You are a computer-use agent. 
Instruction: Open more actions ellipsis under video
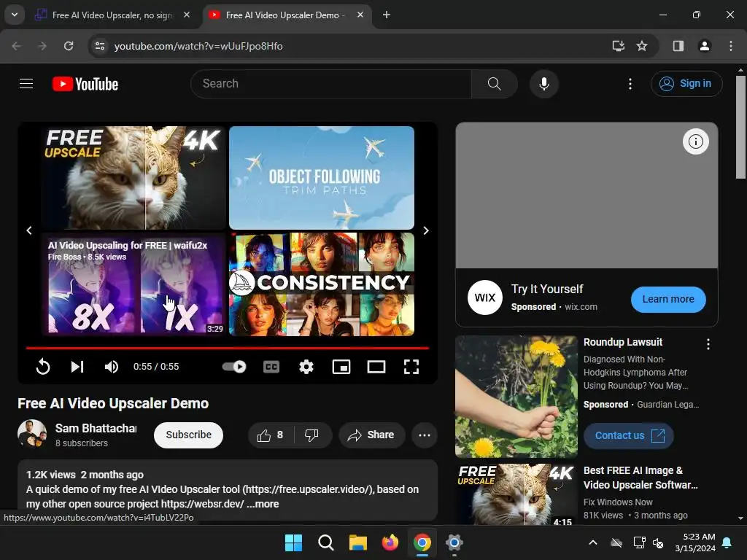(425, 435)
